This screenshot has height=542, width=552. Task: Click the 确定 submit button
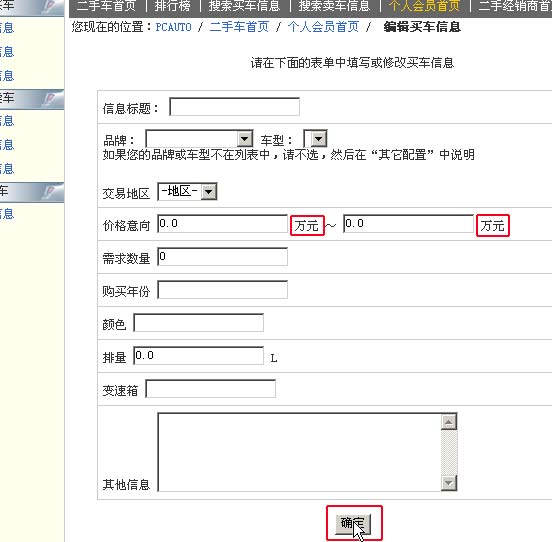pos(353,524)
